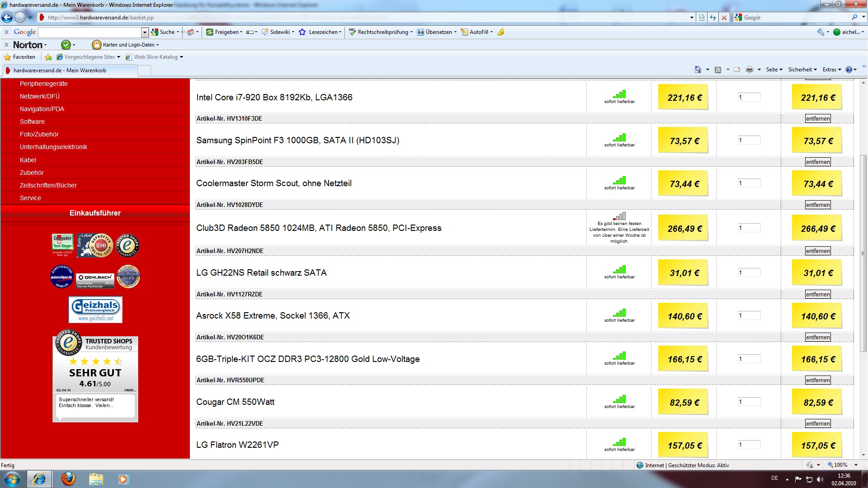Open Windows Explorer folder in taskbar
Viewport: 868px width, 488px height.
pos(96,479)
